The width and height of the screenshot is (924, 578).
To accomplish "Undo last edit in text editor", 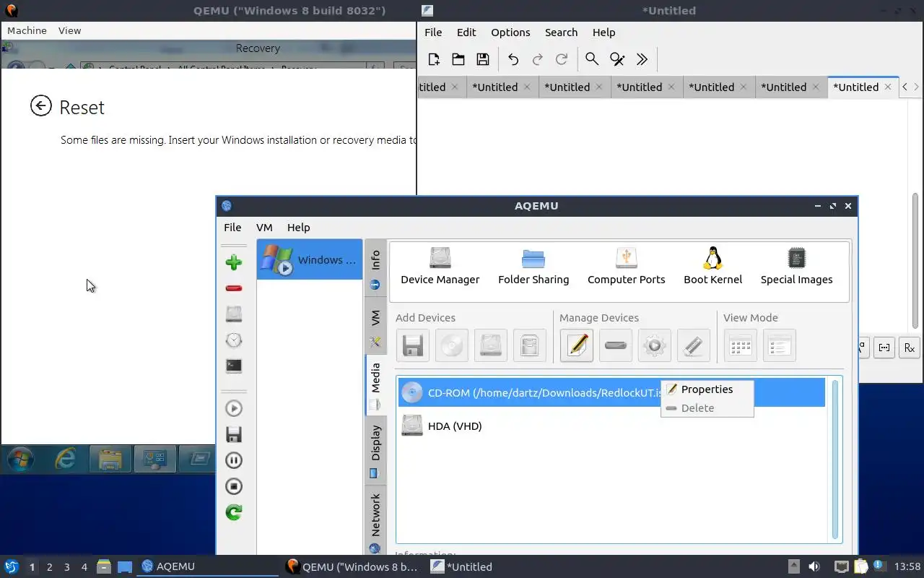I will (x=513, y=59).
